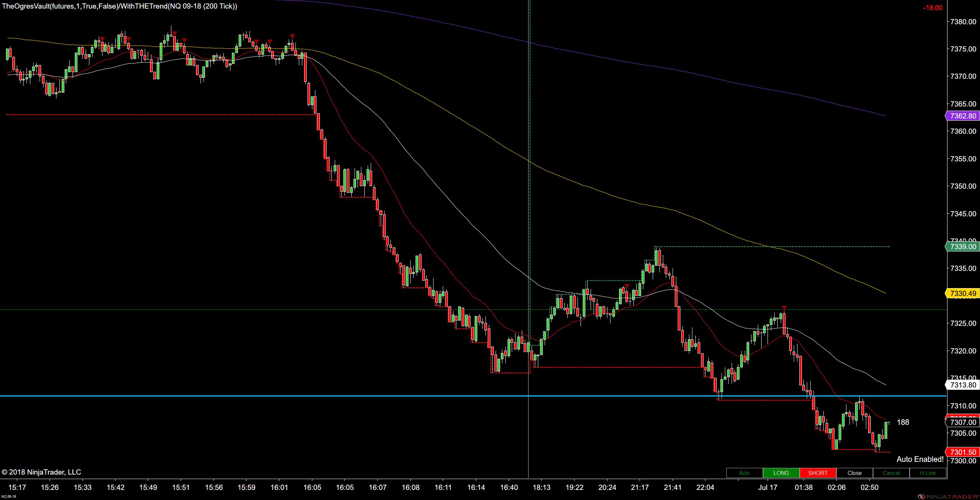Image resolution: width=980 pixels, height=500 pixels.
Task: Click the 7335.00 price axis label
Action: 963,268
